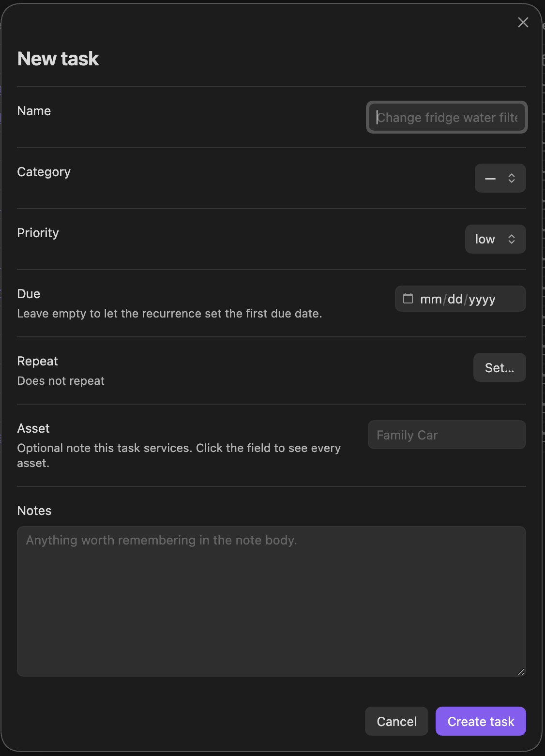Click the 'Leave empty to let the recurrence' hint
Image resolution: width=545 pixels, height=756 pixels.
[169, 314]
